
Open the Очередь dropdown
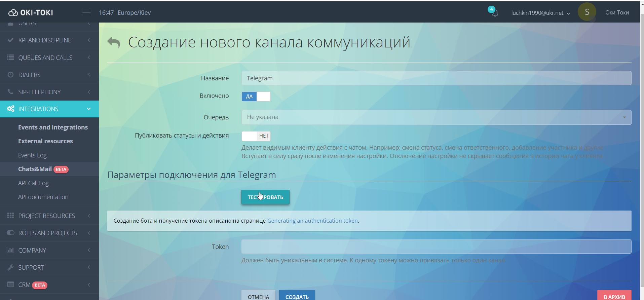[436, 117]
